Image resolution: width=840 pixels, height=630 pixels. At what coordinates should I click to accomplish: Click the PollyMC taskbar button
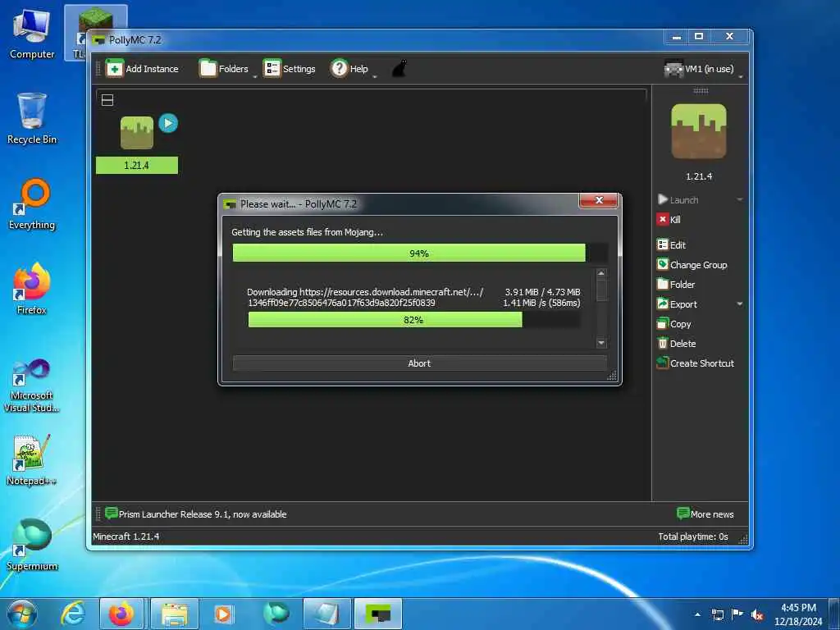pos(378,614)
